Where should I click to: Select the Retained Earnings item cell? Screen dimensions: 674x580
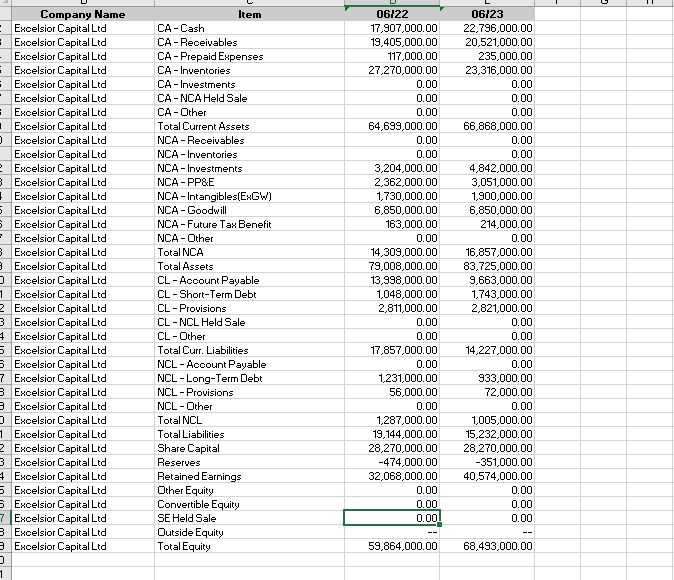(249, 476)
